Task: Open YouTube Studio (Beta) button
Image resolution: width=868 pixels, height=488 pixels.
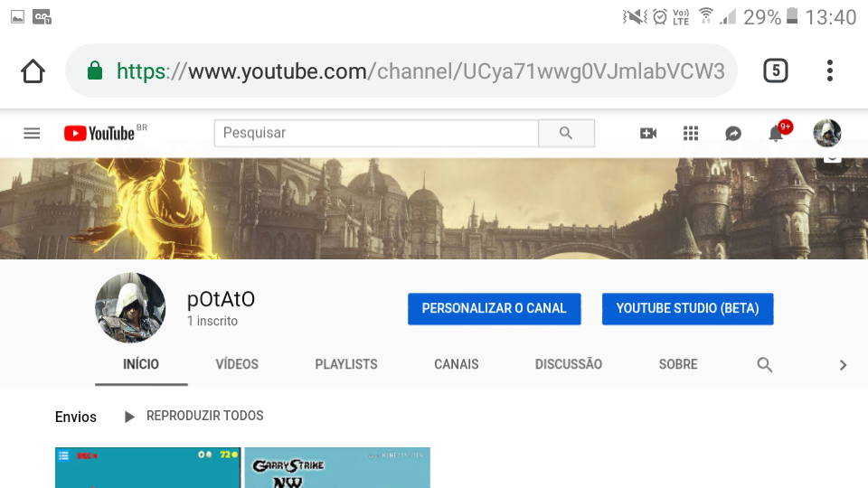Action: click(x=687, y=309)
